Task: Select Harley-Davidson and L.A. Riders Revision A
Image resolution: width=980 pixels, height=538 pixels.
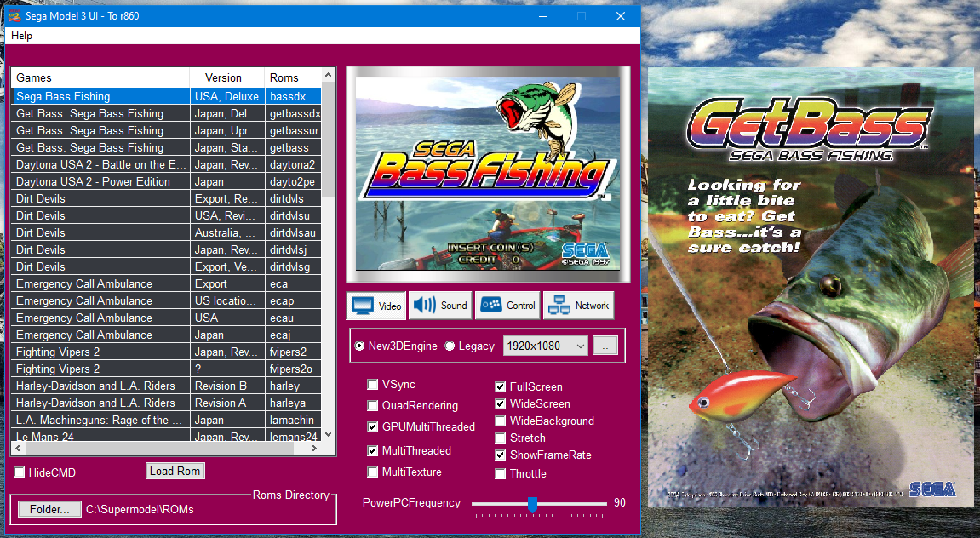Action: coord(166,403)
